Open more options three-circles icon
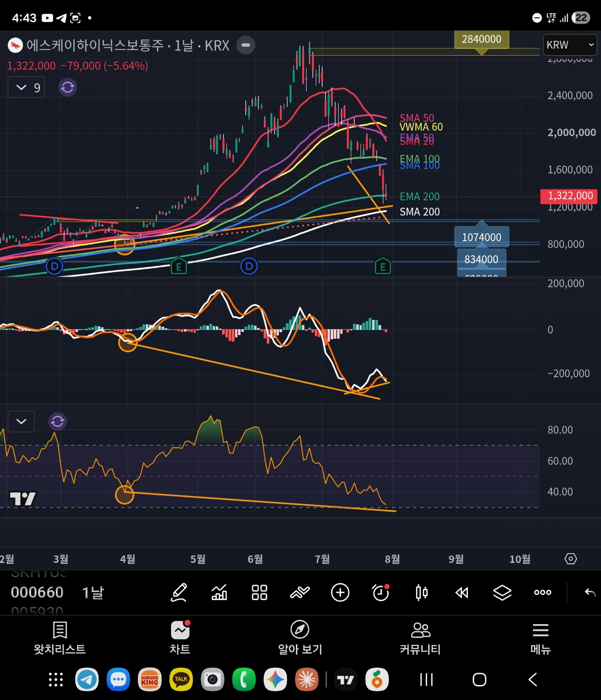The width and height of the screenshot is (601, 700). click(543, 593)
